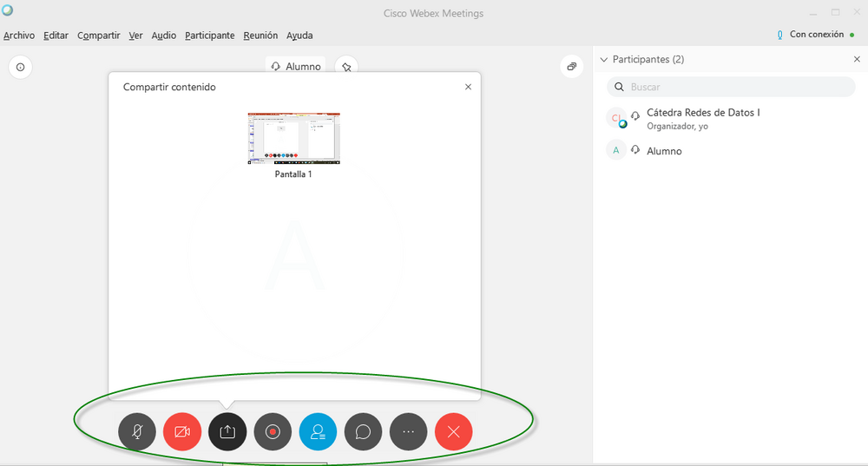Image resolution: width=868 pixels, height=466 pixels.
Task: Open the Reunión menu
Action: coord(260,36)
